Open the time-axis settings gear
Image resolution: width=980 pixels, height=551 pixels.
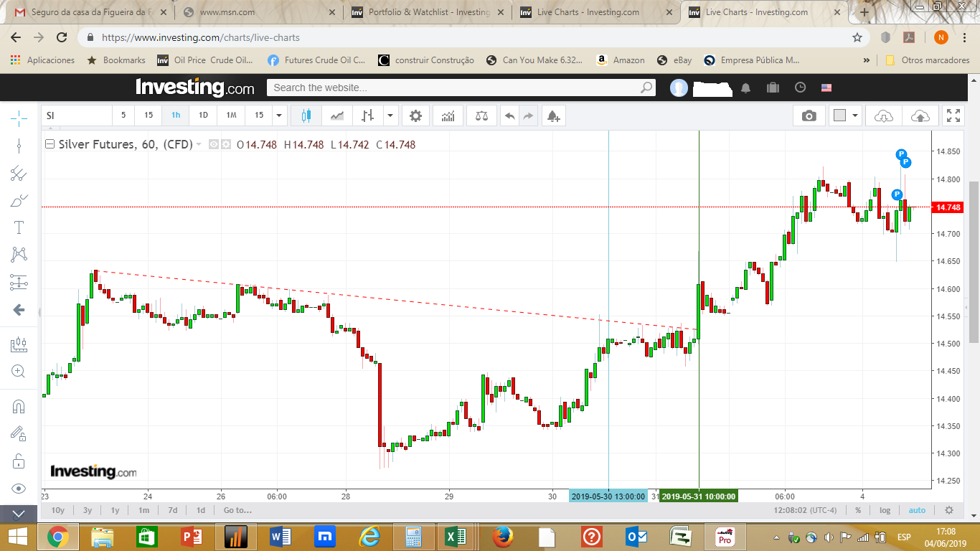949,510
